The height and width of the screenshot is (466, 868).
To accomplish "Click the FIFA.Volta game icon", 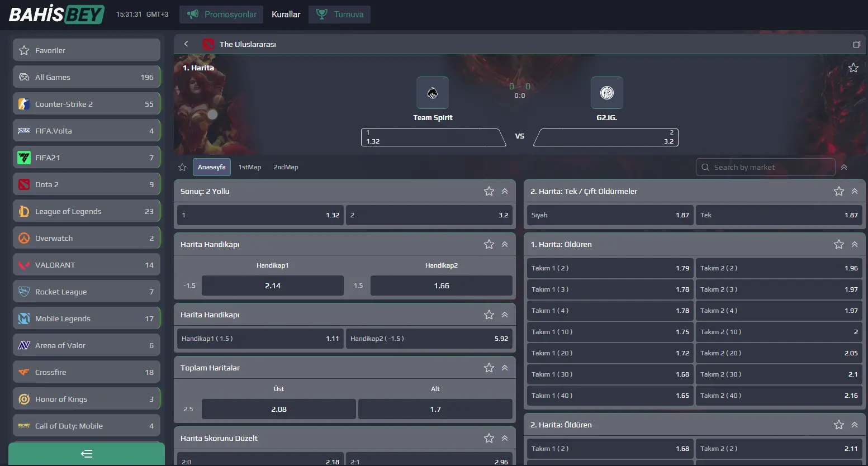I will click(24, 131).
